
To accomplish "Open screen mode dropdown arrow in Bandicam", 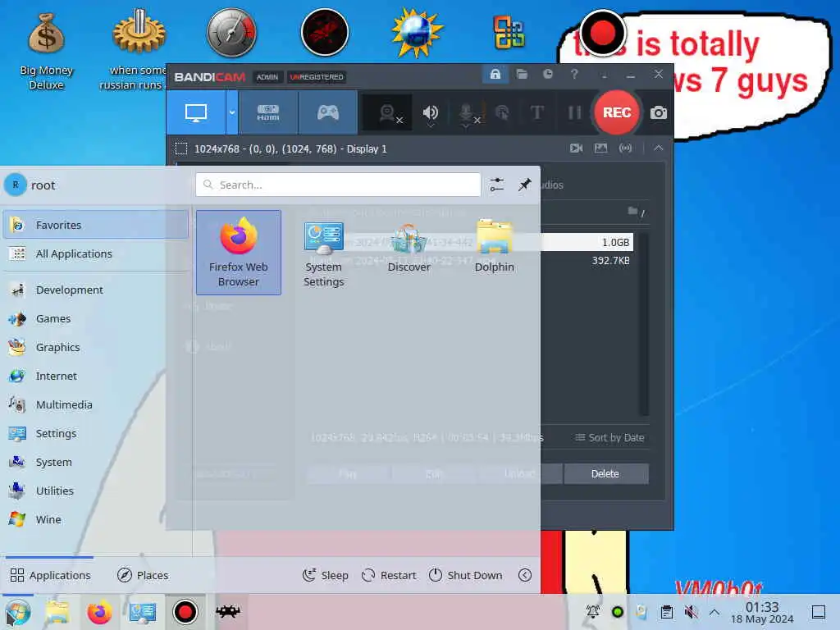I will 232,112.
